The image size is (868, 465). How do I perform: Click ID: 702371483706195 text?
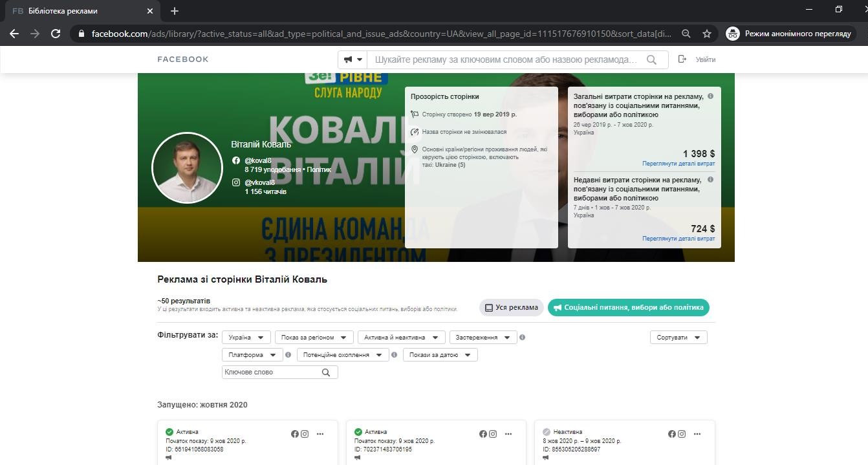coord(383,449)
